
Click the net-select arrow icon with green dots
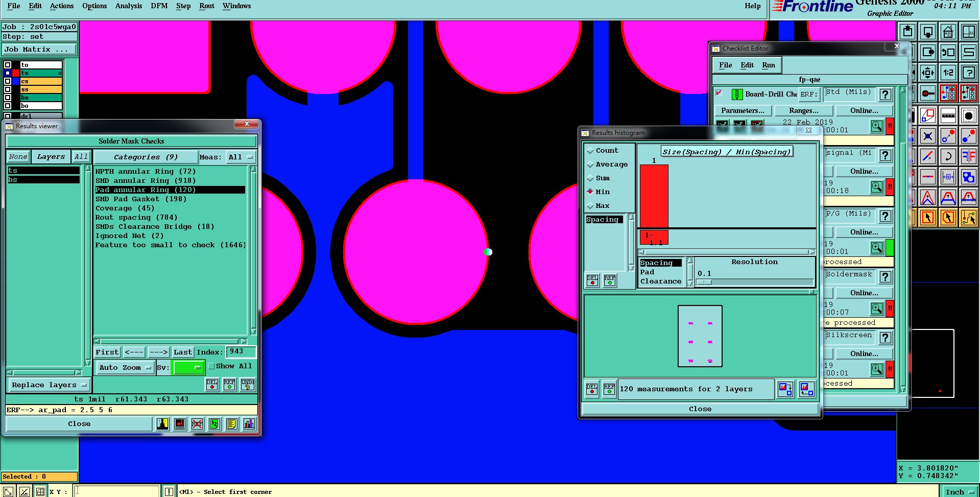968,218
